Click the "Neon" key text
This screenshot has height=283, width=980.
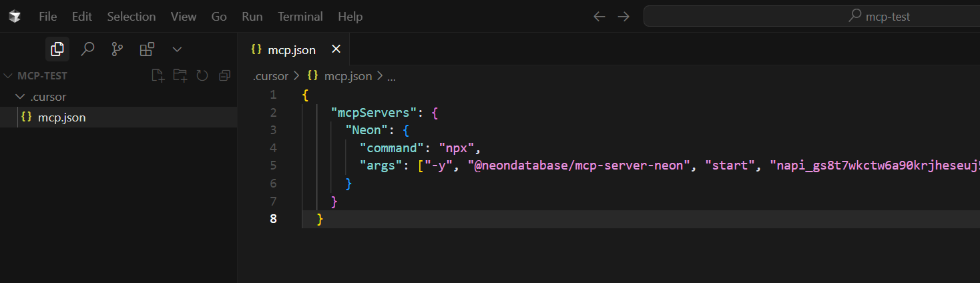(x=366, y=130)
